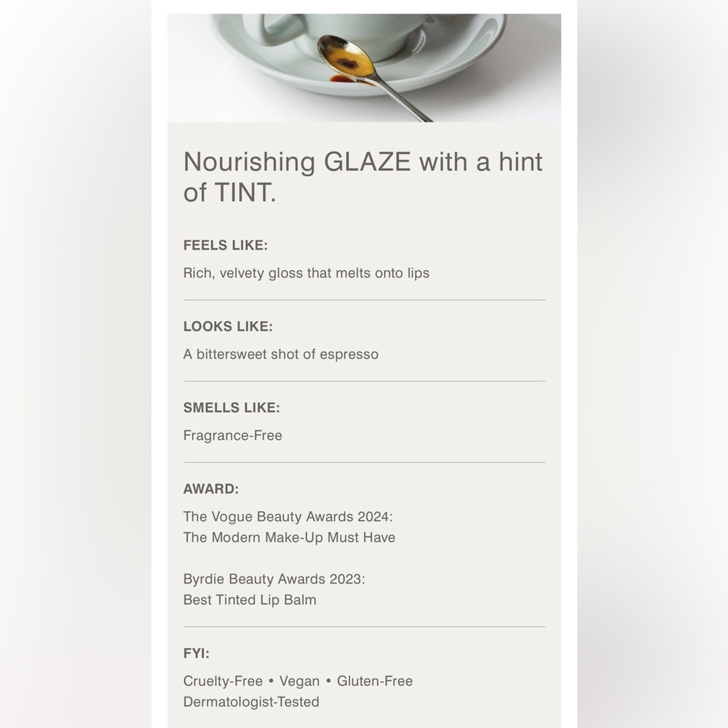
Task: Click the LOOKS LIKE label
Action: tap(228, 326)
